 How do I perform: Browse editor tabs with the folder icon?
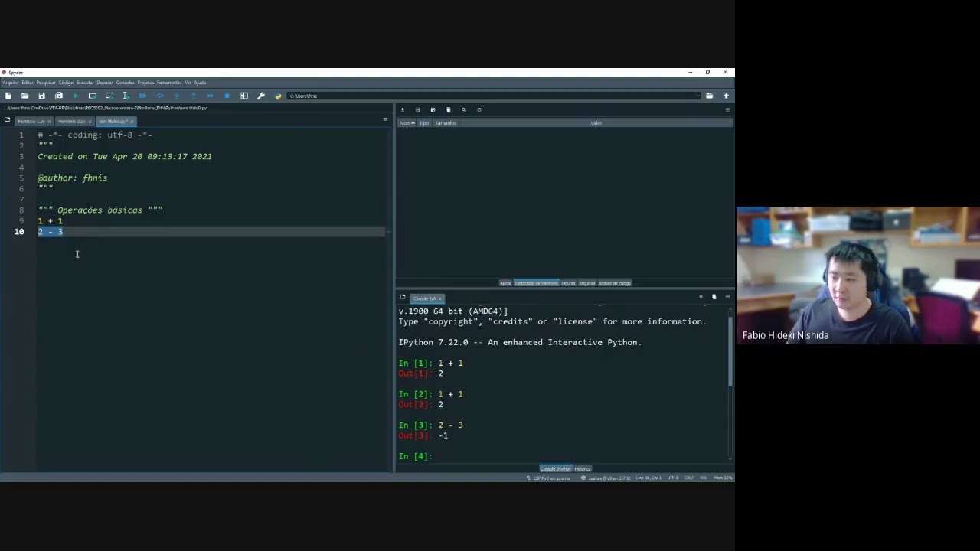click(7, 120)
